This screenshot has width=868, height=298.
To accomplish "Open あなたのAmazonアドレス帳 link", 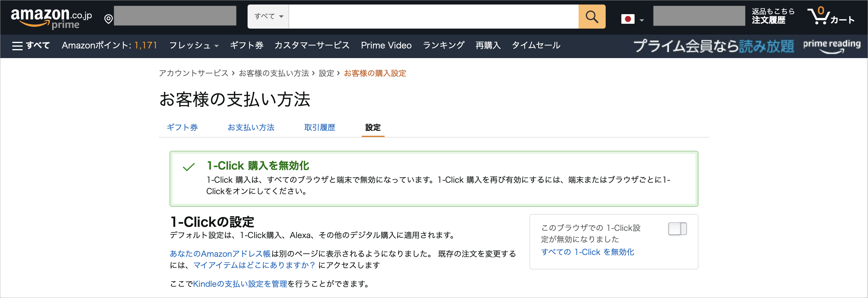I will 220,253.
